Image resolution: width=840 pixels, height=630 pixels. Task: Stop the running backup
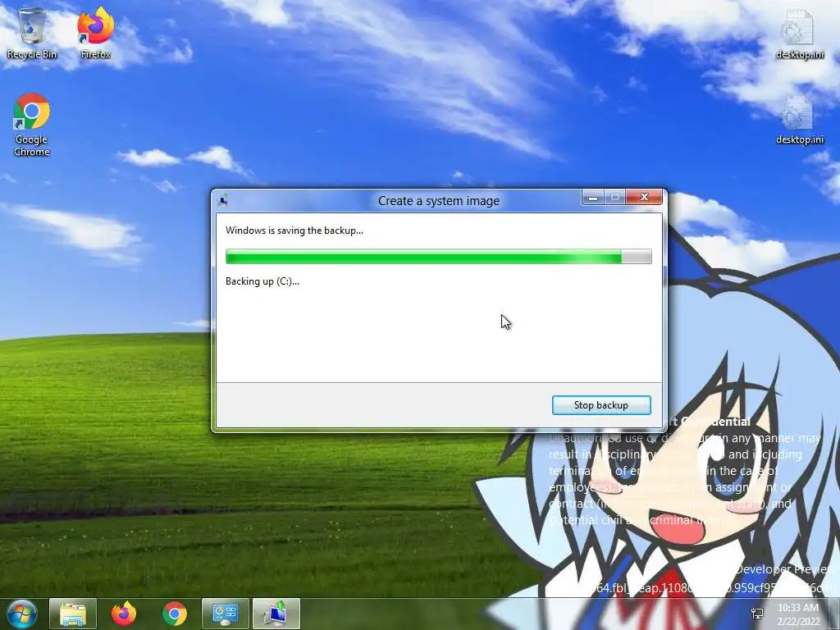[601, 405]
